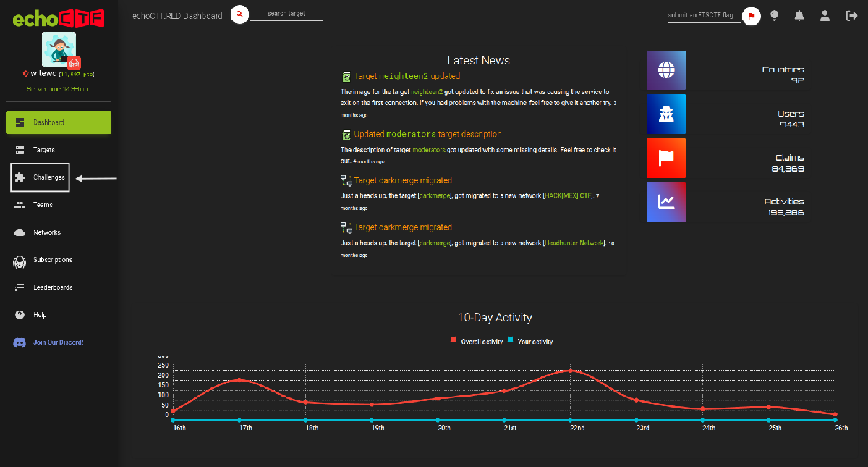This screenshot has height=467, width=868.
Task: Click the Claims flag tile icon
Action: tap(665, 158)
